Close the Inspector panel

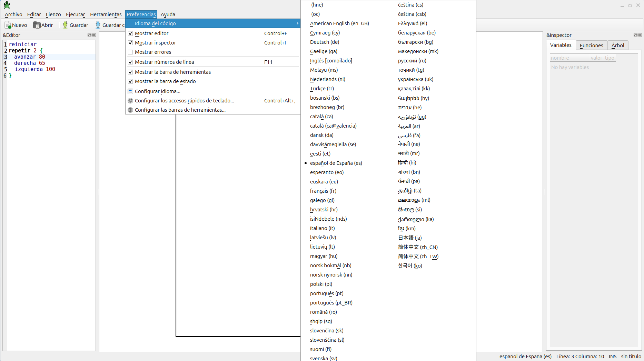[x=640, y=35]
